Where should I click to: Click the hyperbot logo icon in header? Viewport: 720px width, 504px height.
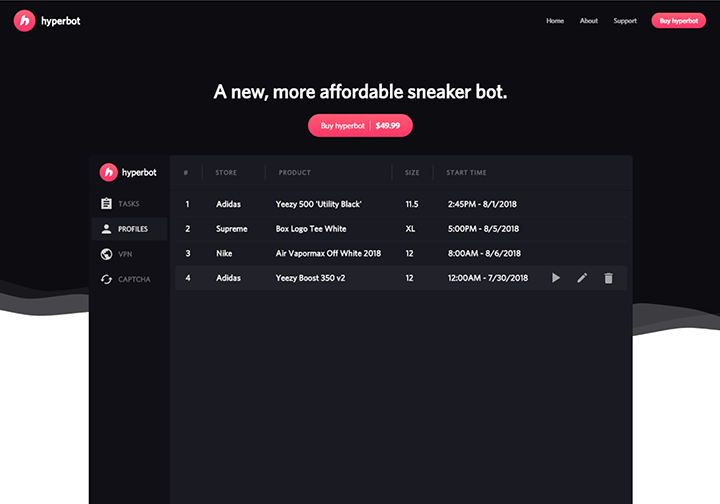click(24, 21)
